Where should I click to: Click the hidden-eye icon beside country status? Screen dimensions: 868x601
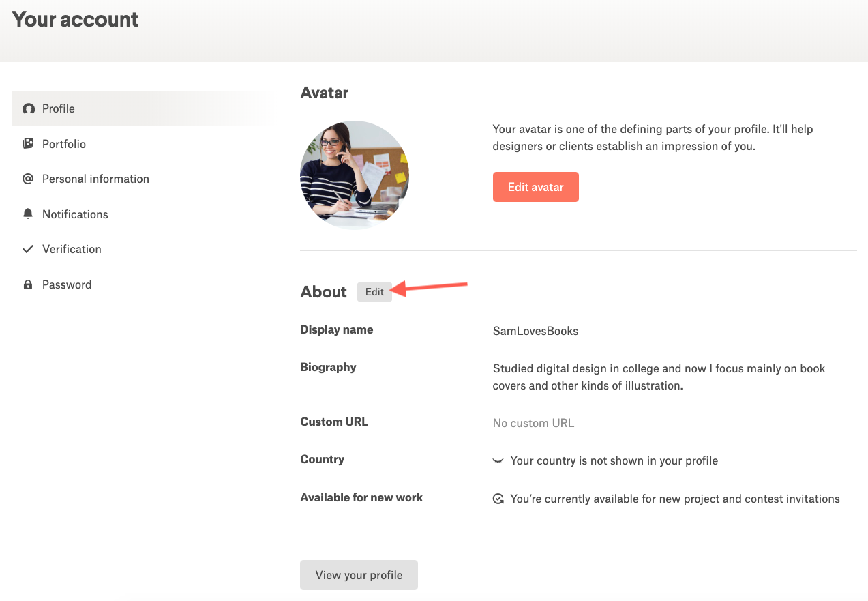(x=498, y=461)
